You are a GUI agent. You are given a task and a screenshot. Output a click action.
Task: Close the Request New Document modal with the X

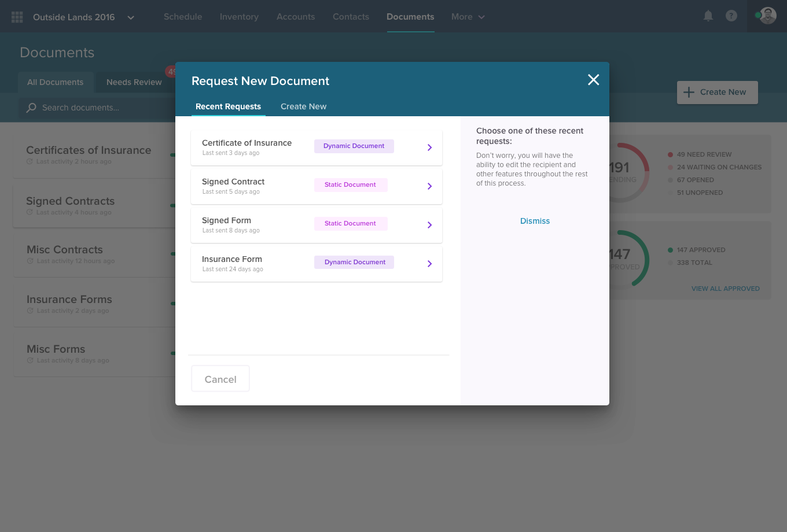[x=593, y=80]
